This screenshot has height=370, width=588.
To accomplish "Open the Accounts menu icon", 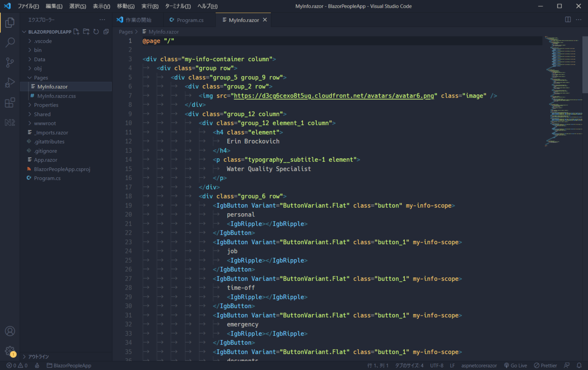I will point(10,331).
